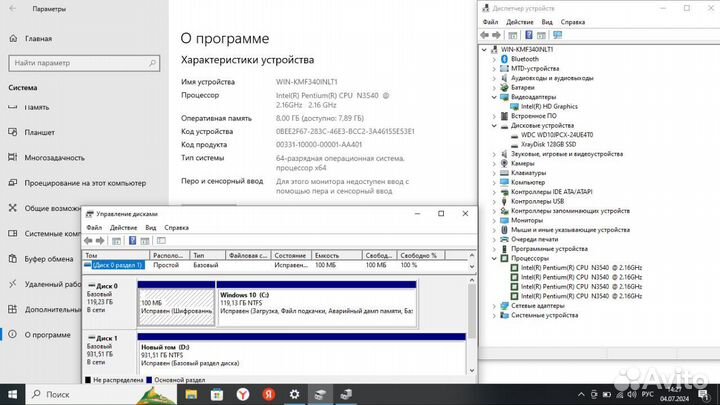Select the first Intel Pentium N3540 processor entry
Screen dimensions: 720x405
pos(581,268)
